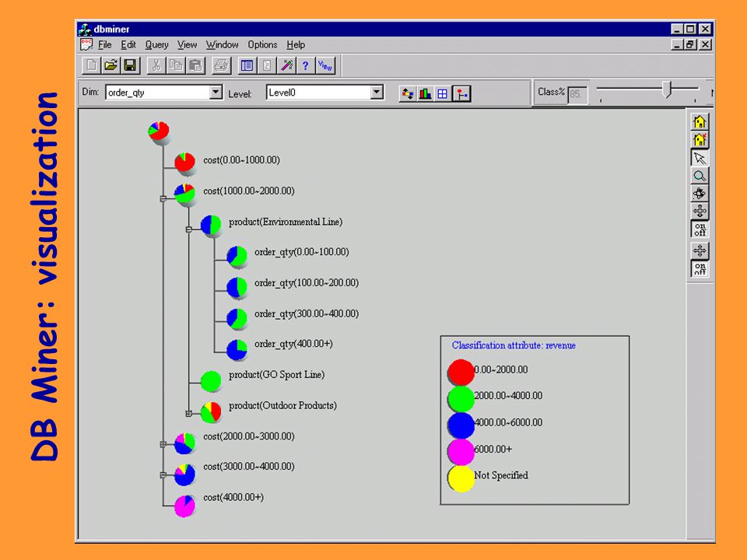
Task: Select the table grid view icon
Action: (443, 94)
